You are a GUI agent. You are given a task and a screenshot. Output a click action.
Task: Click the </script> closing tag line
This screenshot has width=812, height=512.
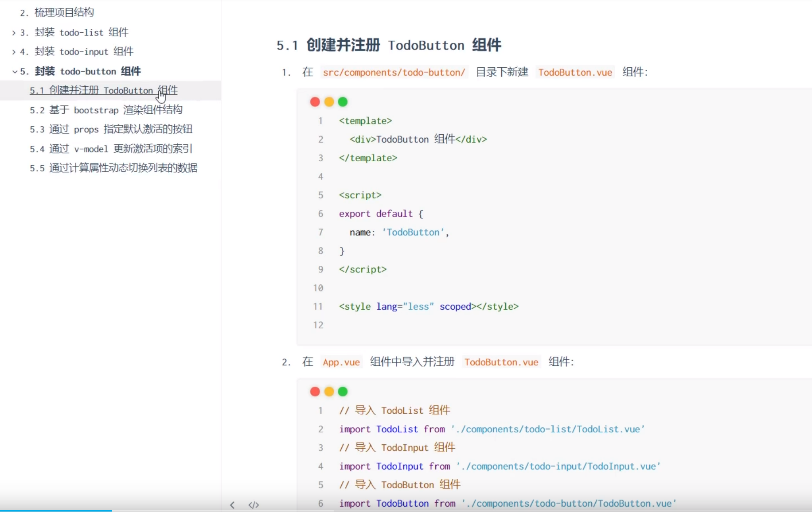363,270
